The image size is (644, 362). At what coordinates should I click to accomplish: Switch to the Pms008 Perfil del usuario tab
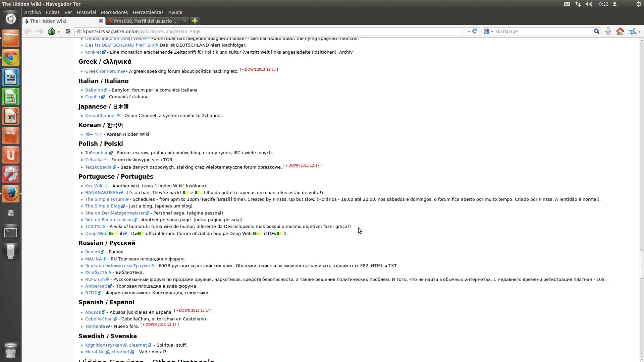(x=148, y=21)
